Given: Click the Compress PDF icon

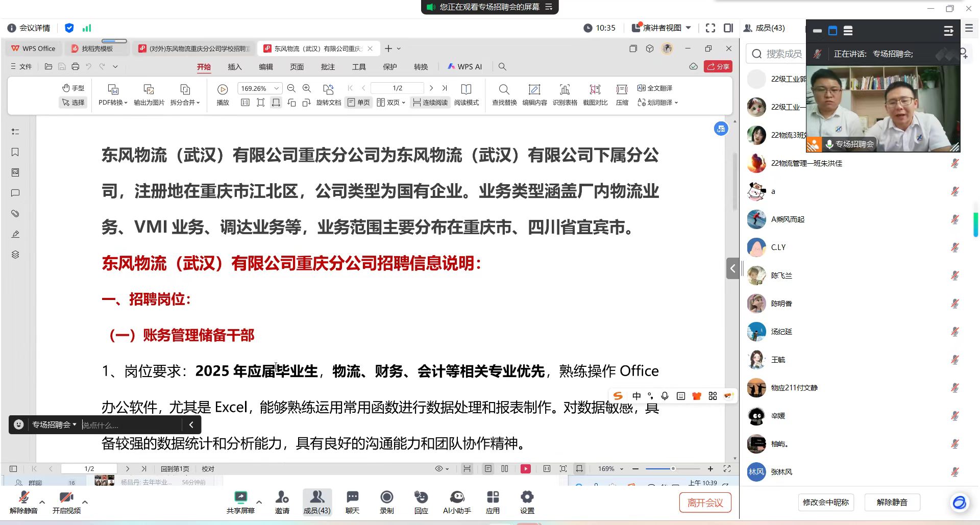Looking at the screenshot, I should [x=622, y=95].
